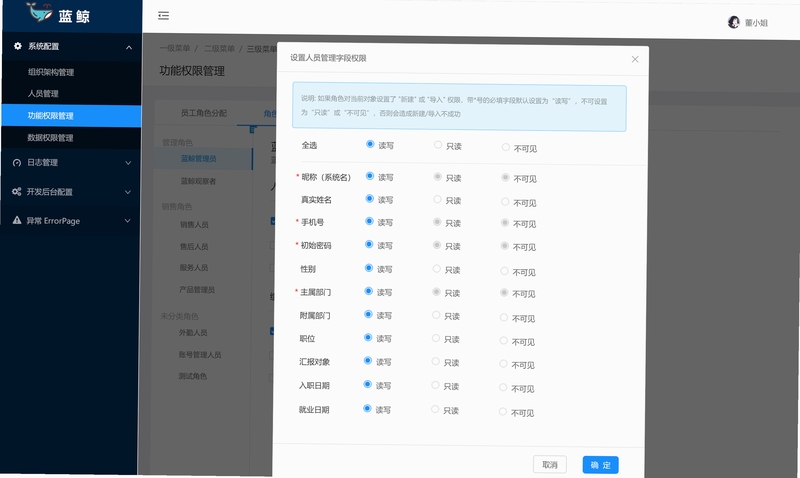Set 附属部门 to 不可见
Viewport: 800px width, 478px height.
(x=504, y=317)
